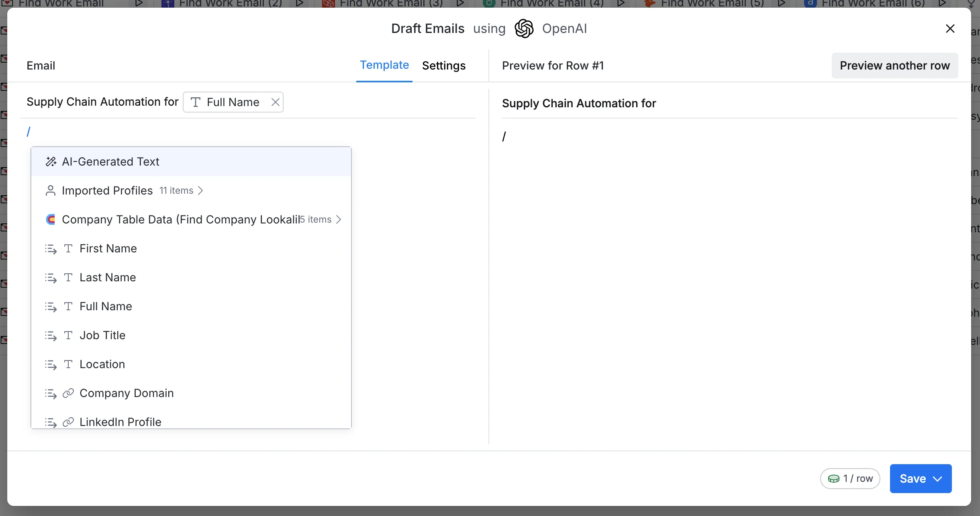
Task: Pick the Location field option
Action: point(102,364)
